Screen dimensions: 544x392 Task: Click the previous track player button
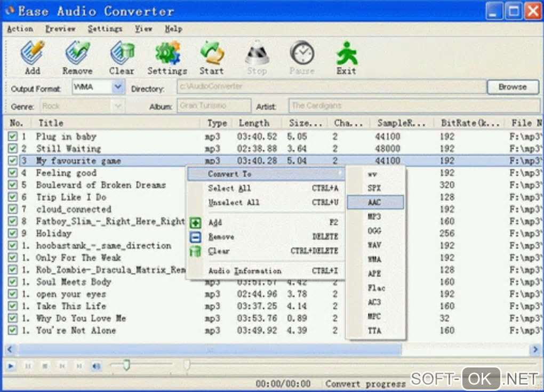coord(62,366)
